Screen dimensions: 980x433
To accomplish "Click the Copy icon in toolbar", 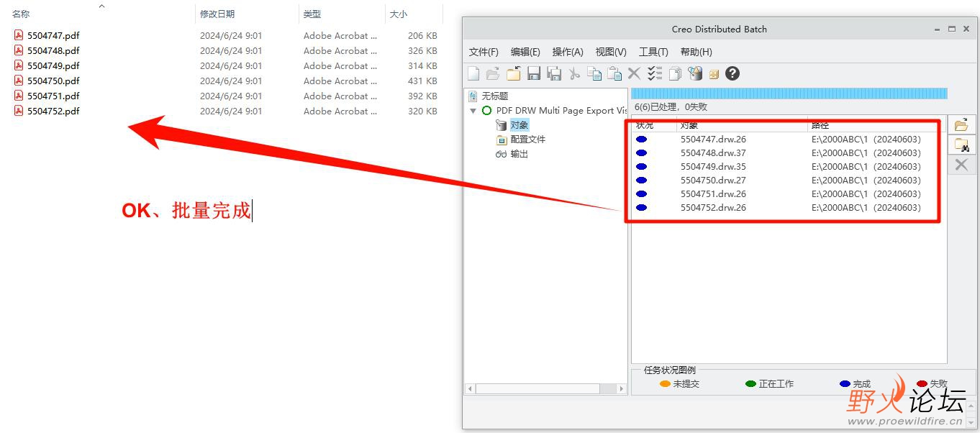I will [594, 73].
